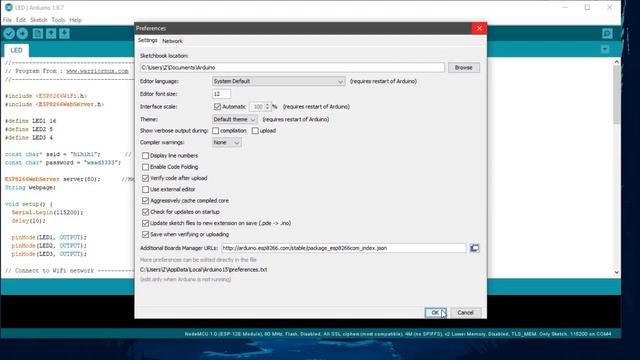The image size is (640, 360).
Task: Click the 'String webpage;' code line
Action: click(30, 187)
